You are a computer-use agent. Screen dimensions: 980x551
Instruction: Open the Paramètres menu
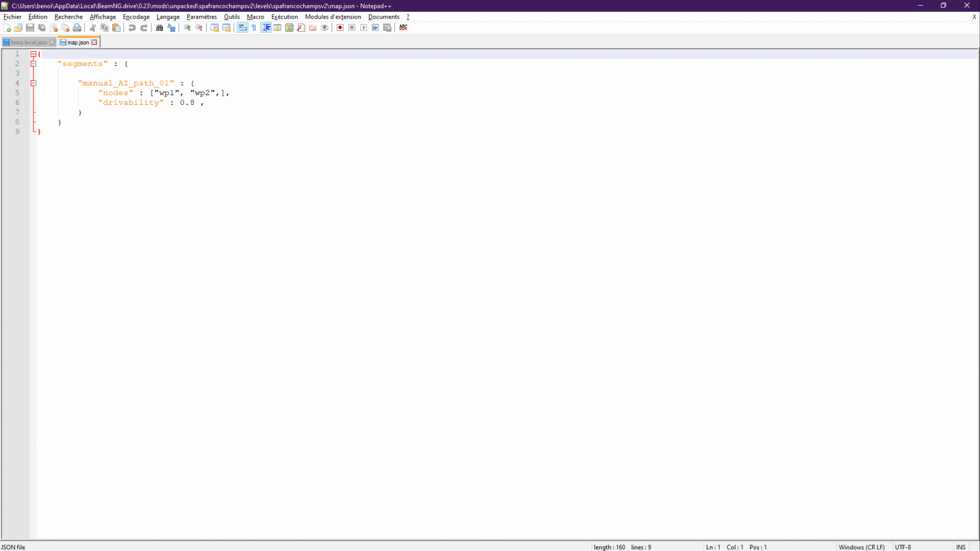point(202,17)
